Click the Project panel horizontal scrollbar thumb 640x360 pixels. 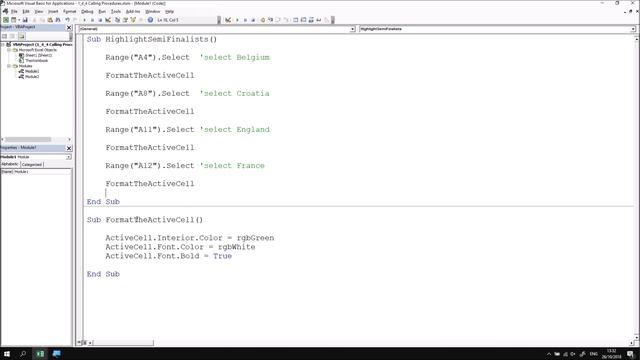point(28,139)
